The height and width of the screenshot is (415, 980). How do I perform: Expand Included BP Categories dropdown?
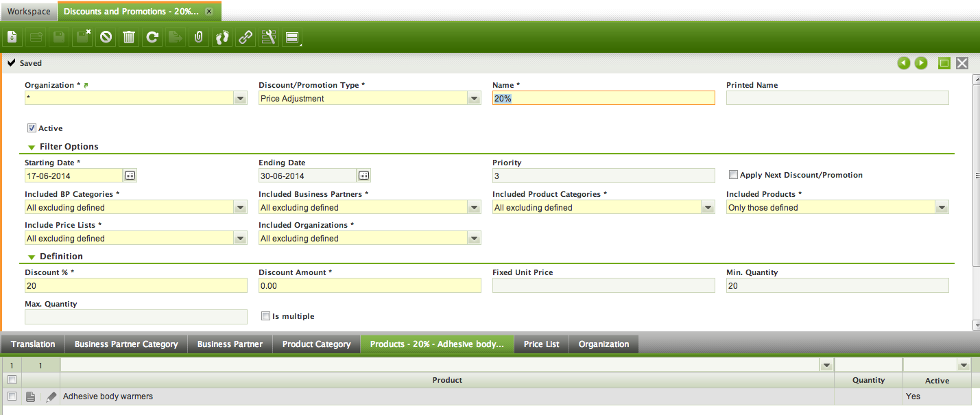pyautogui.click(x=241, y=208)
